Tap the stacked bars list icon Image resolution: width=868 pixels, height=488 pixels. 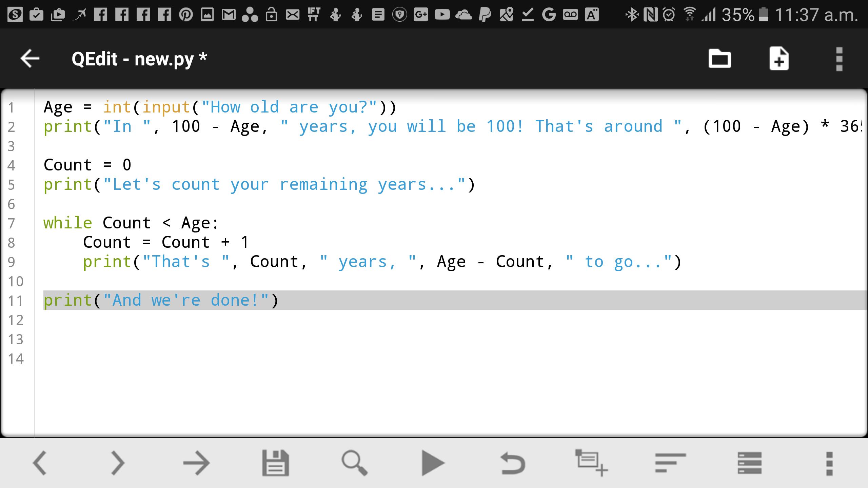[749, 463]
